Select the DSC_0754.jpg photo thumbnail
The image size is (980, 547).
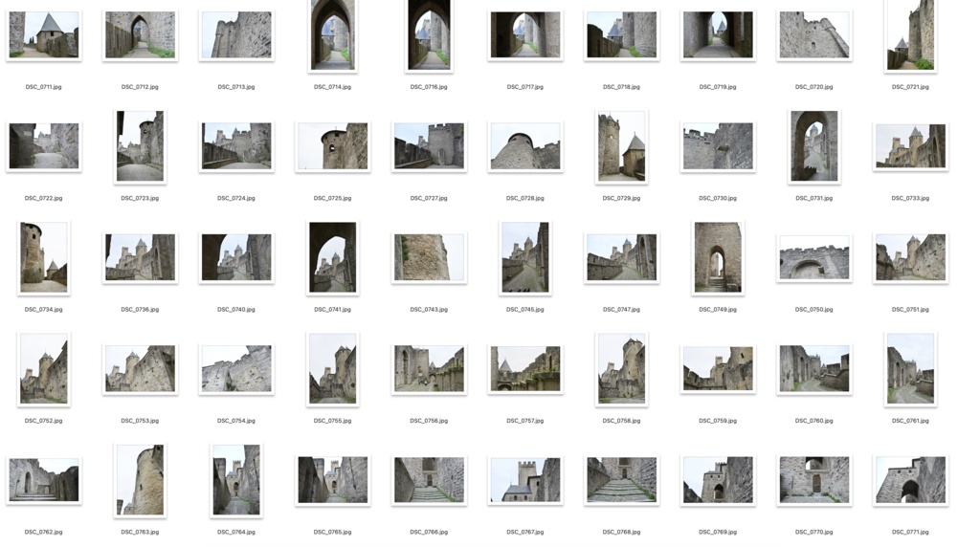pyautogui.click(x=236, y=368)
